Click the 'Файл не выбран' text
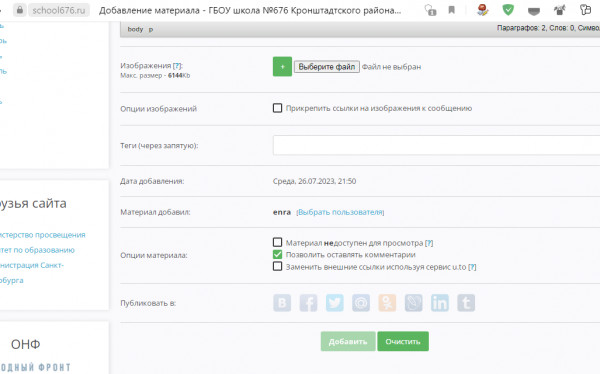This screenshot has width=600, height=374. (391, 67)
